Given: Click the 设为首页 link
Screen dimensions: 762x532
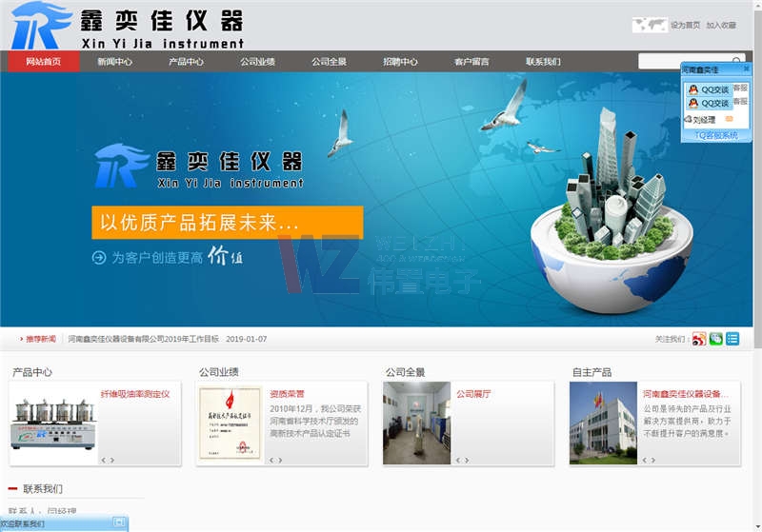Looking at the screenshot, I should point(685,26).
